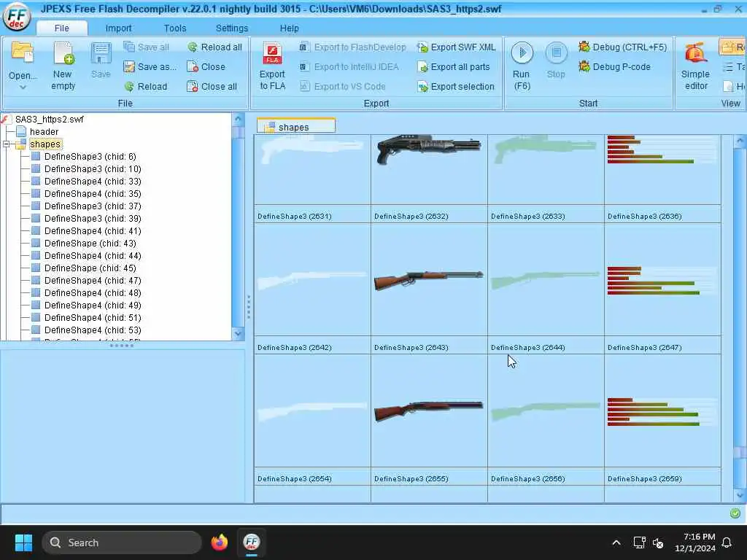Reload the current SWF file

coord(146,86)
